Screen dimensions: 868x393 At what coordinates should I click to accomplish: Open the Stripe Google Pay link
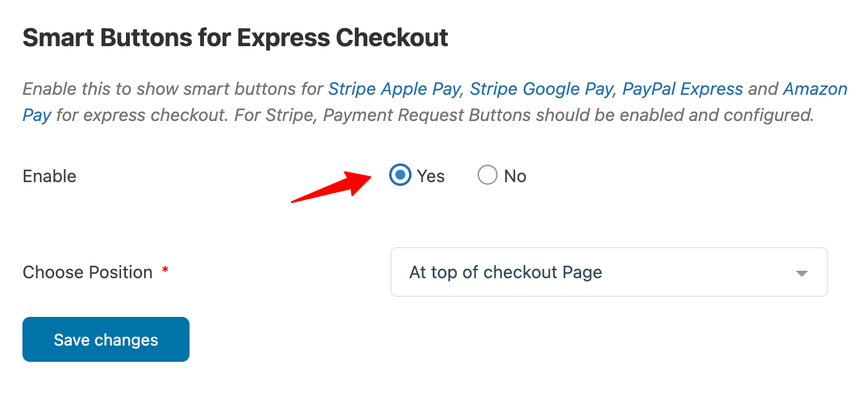pos(542,89)
